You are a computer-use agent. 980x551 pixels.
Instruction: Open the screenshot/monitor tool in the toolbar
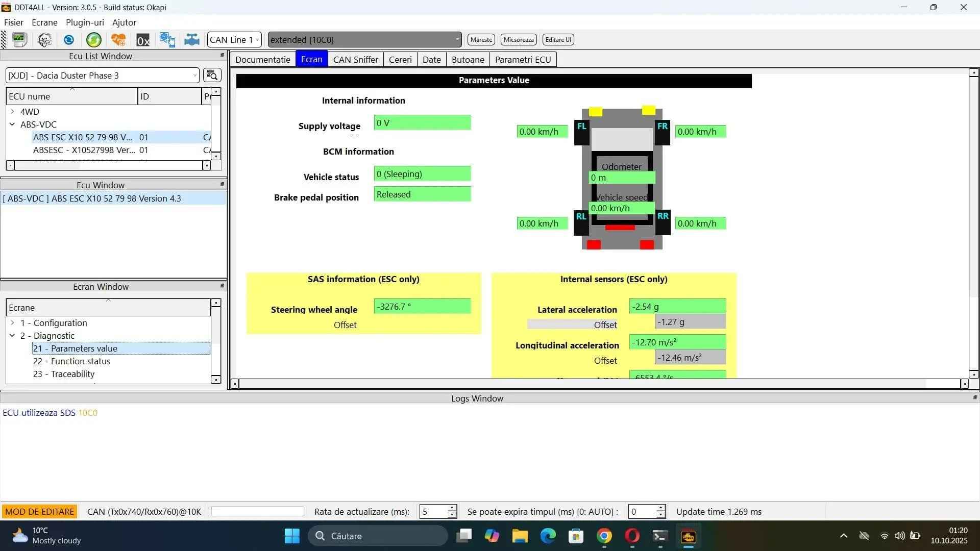pos(19,39)
